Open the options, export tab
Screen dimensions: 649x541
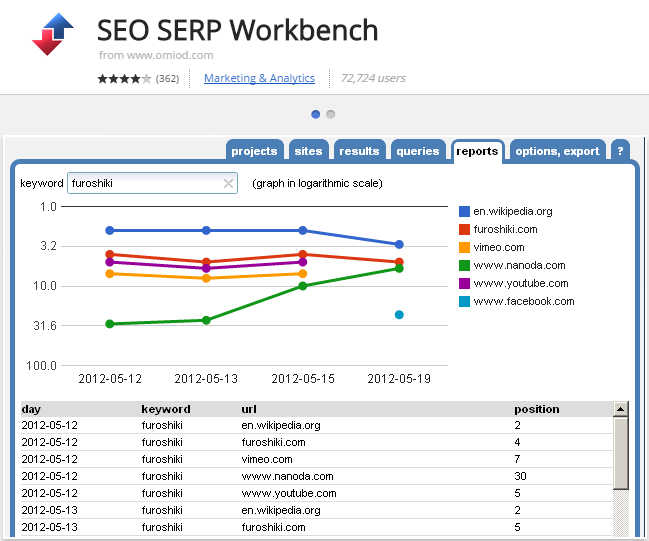point(557,151)
